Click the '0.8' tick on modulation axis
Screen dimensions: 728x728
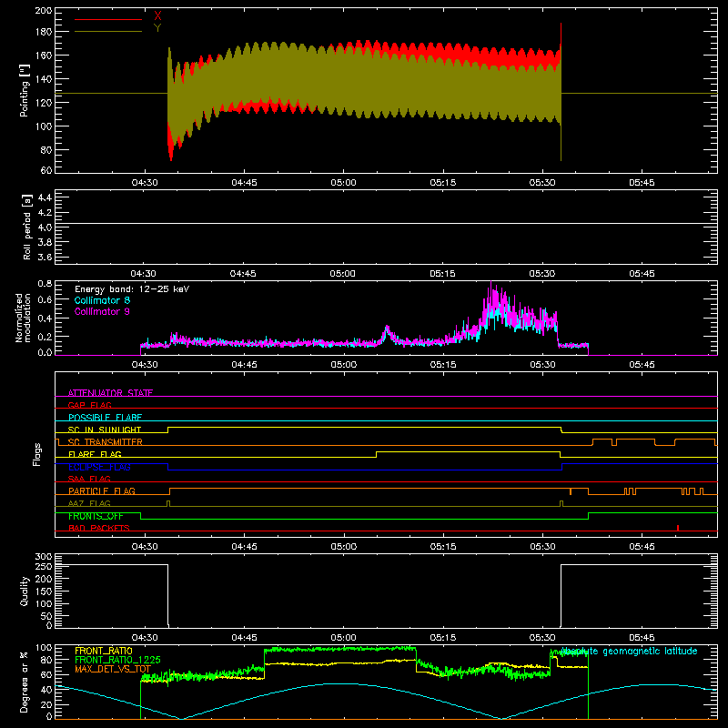point(45,284)
